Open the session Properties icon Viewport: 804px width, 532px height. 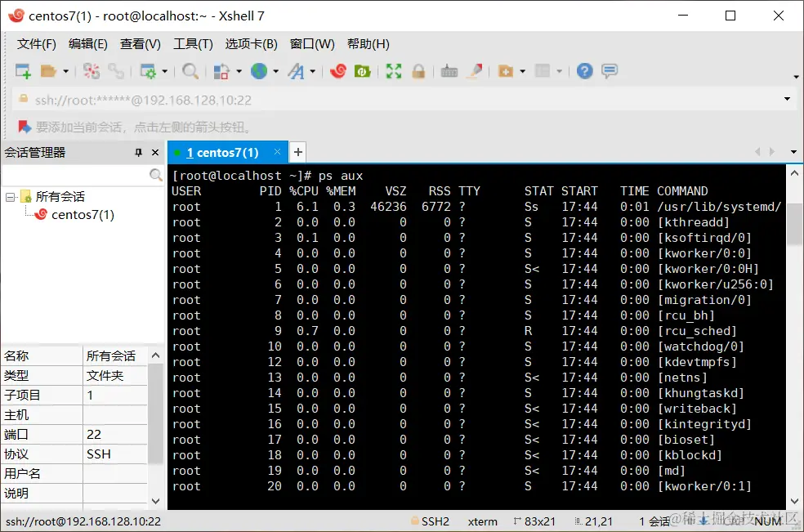click(148, 71)
